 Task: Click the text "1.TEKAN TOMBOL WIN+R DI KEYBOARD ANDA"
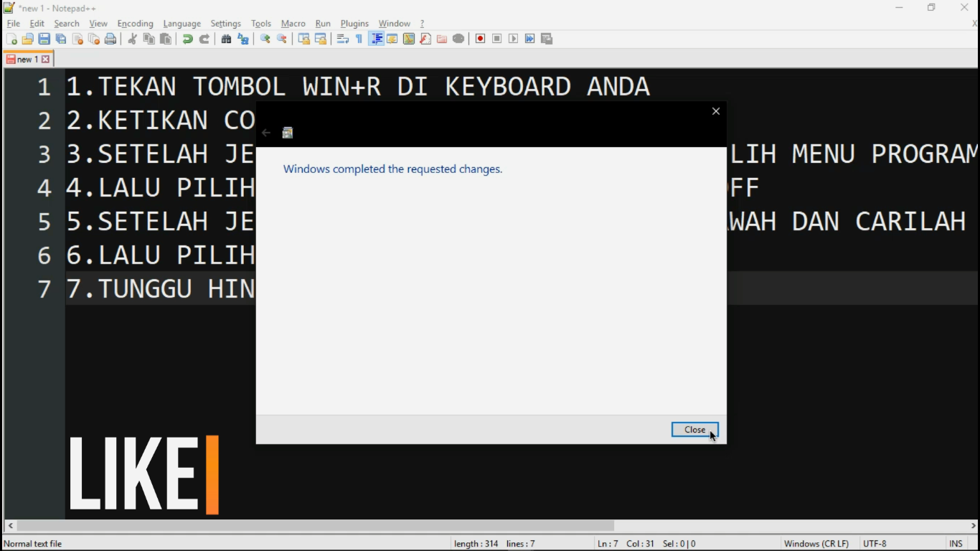[x=358, y=87]
